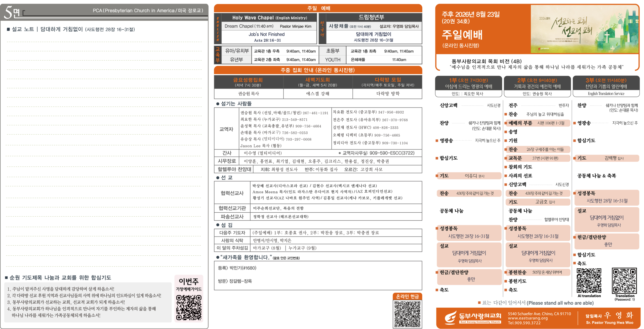Click the 5540 Schaefer Ave. Chino address

tap(539, 314)
